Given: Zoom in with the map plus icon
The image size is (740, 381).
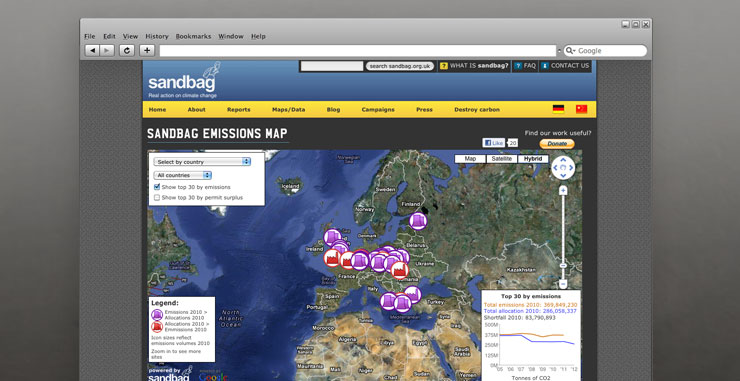Looking at the screenshot, I should [563, 190].
